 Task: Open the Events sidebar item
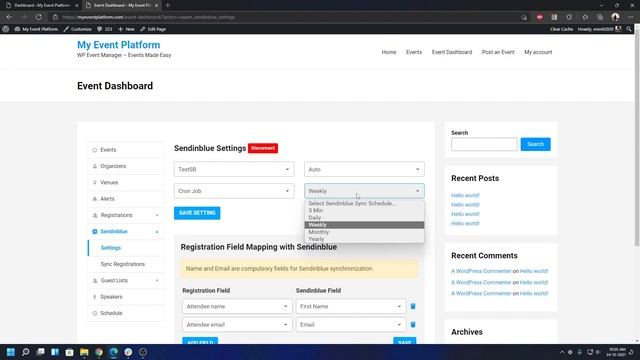coord(126,150)
